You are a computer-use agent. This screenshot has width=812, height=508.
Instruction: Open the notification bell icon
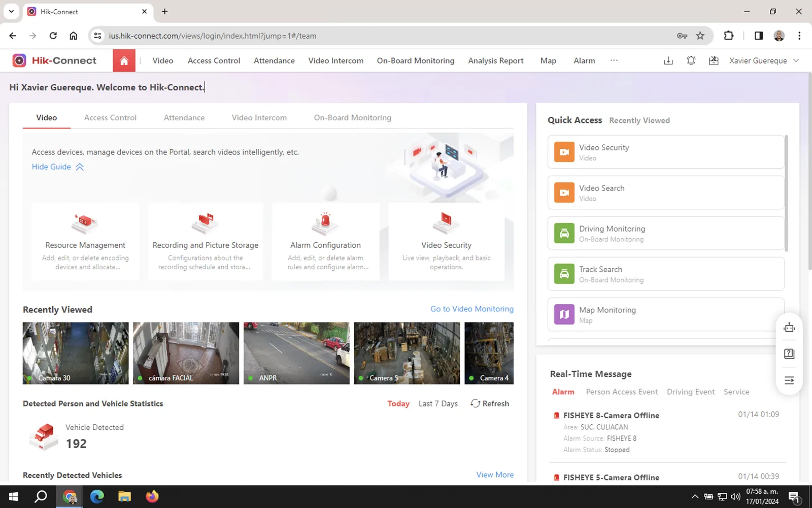point(691,60)
